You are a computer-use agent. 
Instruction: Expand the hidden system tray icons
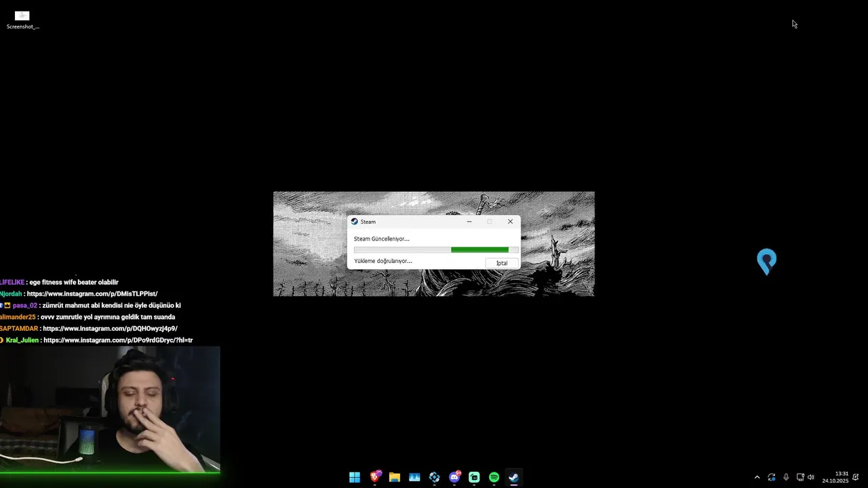click(x=757, y=477)
